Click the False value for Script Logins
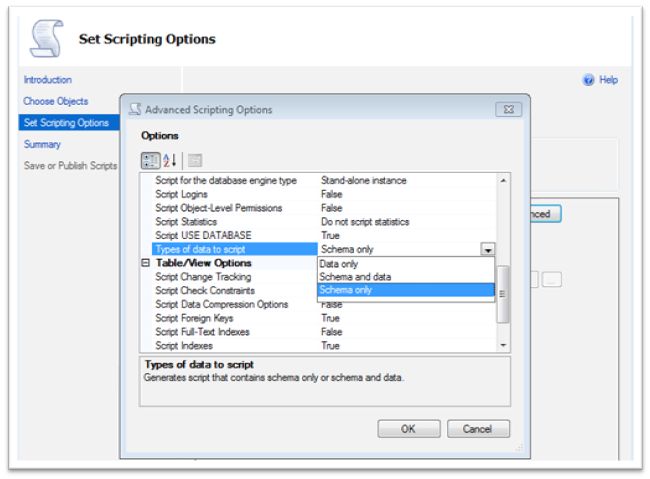650x479 pixels. click(332, 194)
